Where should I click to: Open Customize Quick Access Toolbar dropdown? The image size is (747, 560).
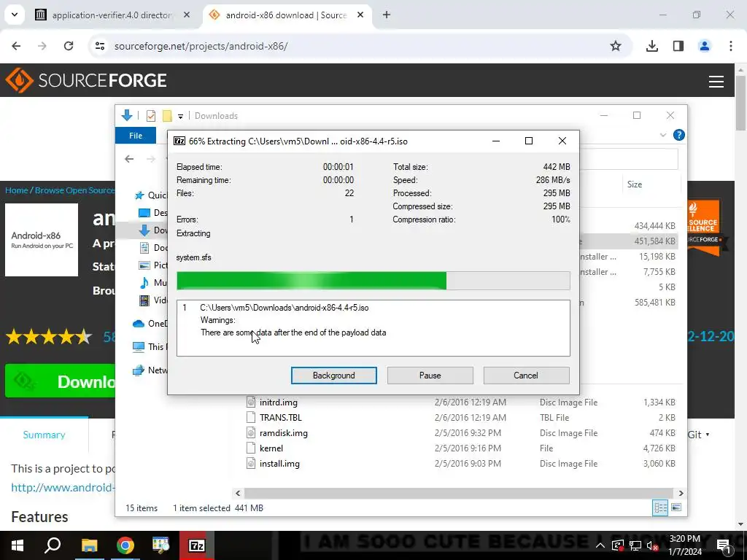181,116
